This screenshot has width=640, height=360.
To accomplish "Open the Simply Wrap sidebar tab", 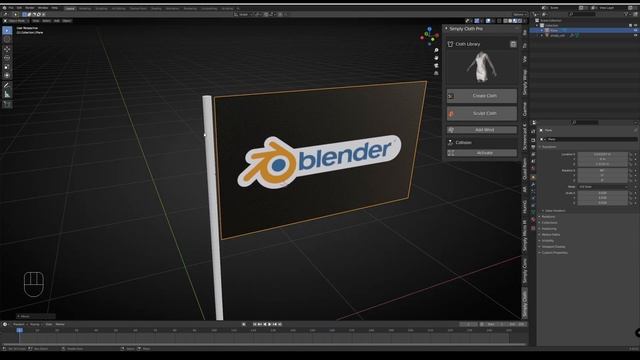I will pos(525,82).
